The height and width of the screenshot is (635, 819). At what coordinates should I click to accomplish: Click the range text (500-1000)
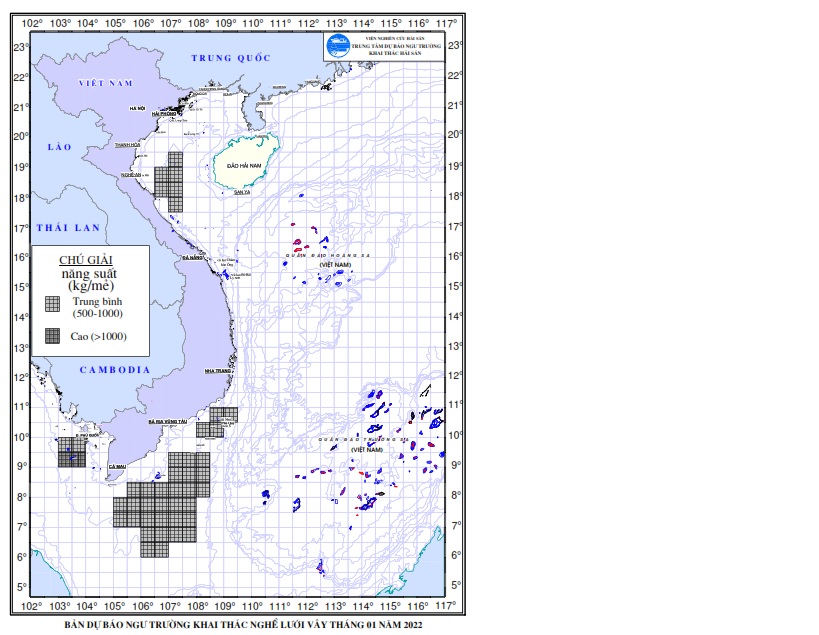(x=98, y=313)
